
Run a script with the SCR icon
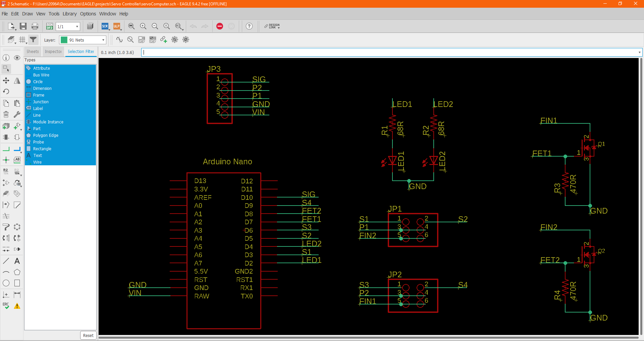tap(105, 26)
